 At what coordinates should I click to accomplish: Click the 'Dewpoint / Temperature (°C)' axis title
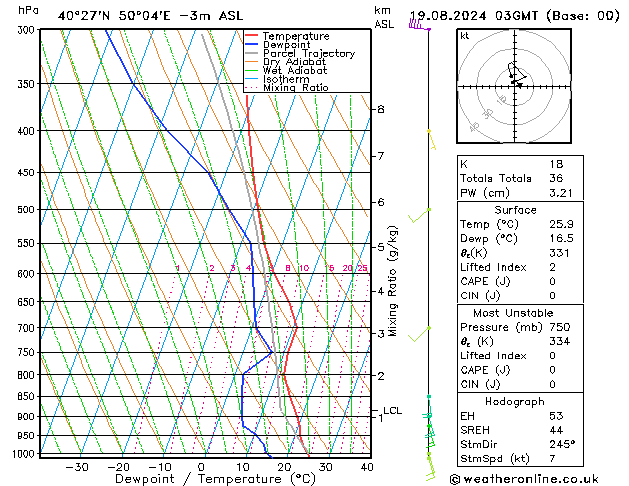click(215, 479)
